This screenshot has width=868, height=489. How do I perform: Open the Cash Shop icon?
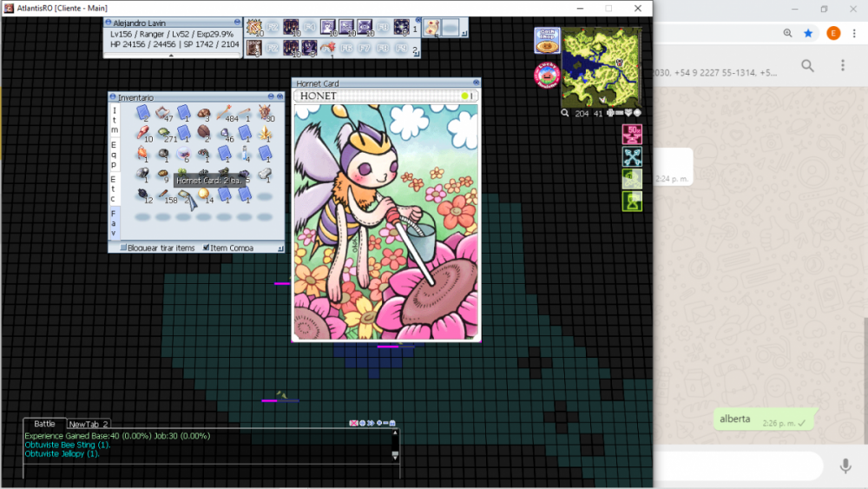[547, 41]
